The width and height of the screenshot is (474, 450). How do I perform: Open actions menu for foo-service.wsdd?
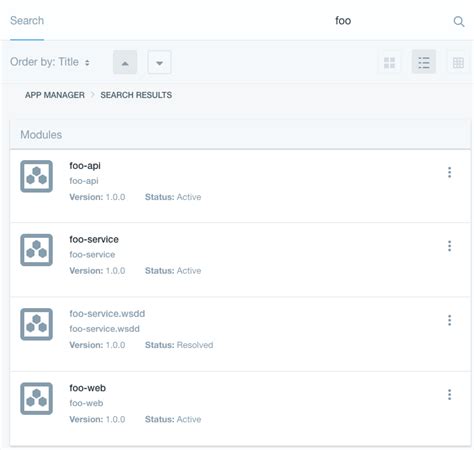click(x=449, y=320)
